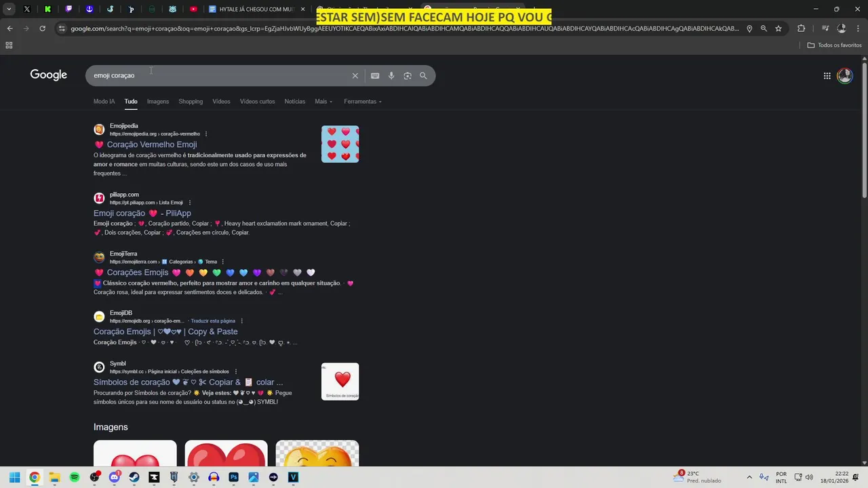This screenshot has width=868, height=488.
Task: Click the Emojipedia site favicon
Action: tap(99, 129)
